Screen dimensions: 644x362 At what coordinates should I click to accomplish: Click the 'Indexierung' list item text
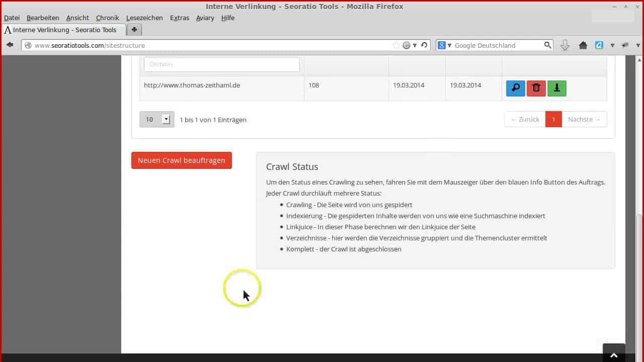(416, 216)
